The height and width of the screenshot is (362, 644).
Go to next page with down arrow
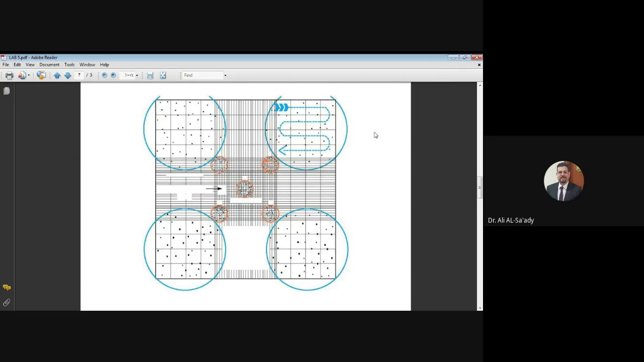[67, 75]
